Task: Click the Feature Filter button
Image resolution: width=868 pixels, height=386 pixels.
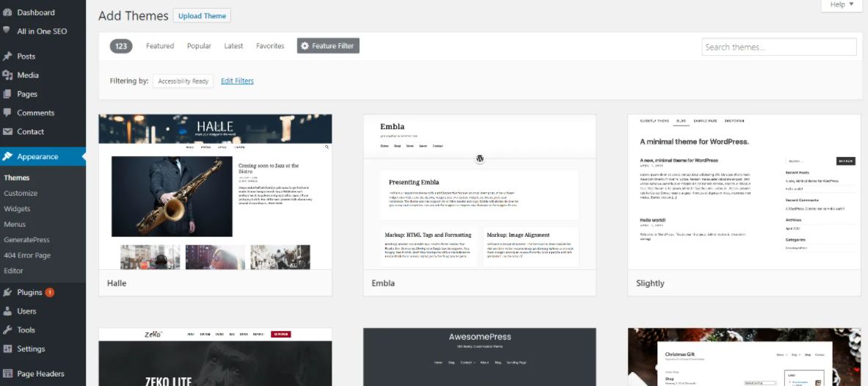Action: pos(328,46)
